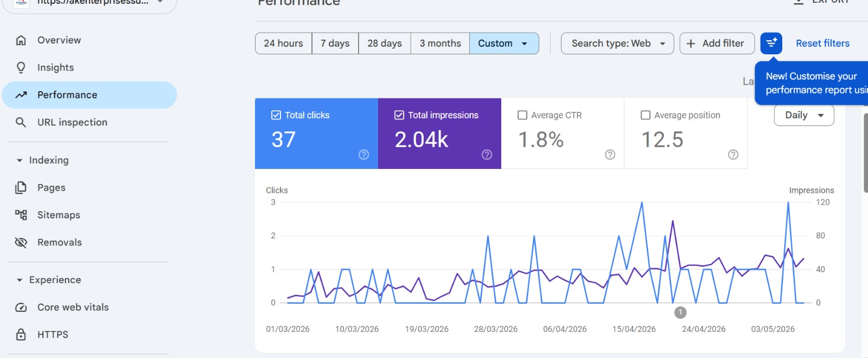
Task: Open Core web vitals report
Action: tap(90, 307)
